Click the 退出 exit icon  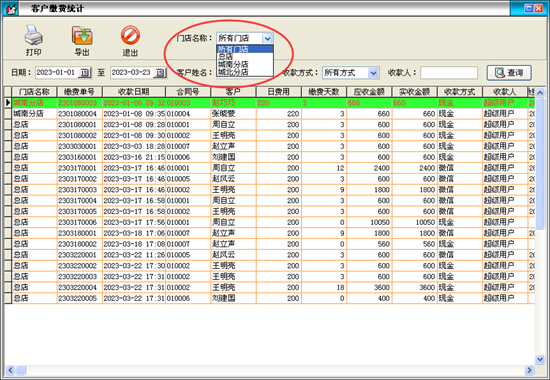(x=130, y=35)
